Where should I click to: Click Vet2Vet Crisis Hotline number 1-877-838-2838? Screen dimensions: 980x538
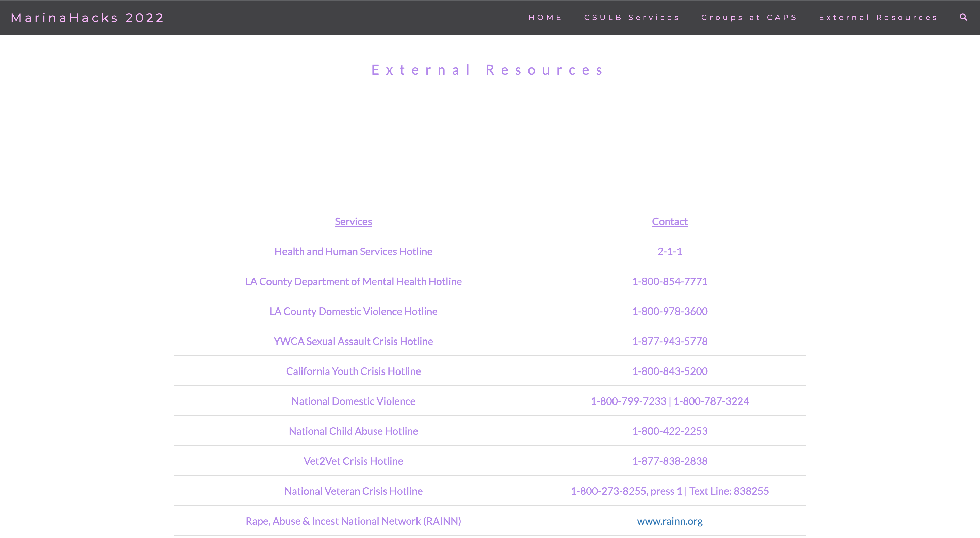670,461
